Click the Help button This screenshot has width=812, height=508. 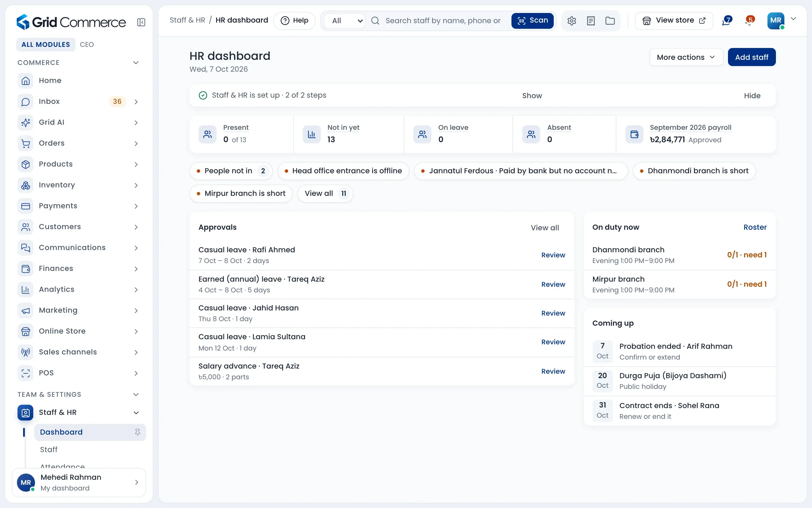(x=294, y=21)
